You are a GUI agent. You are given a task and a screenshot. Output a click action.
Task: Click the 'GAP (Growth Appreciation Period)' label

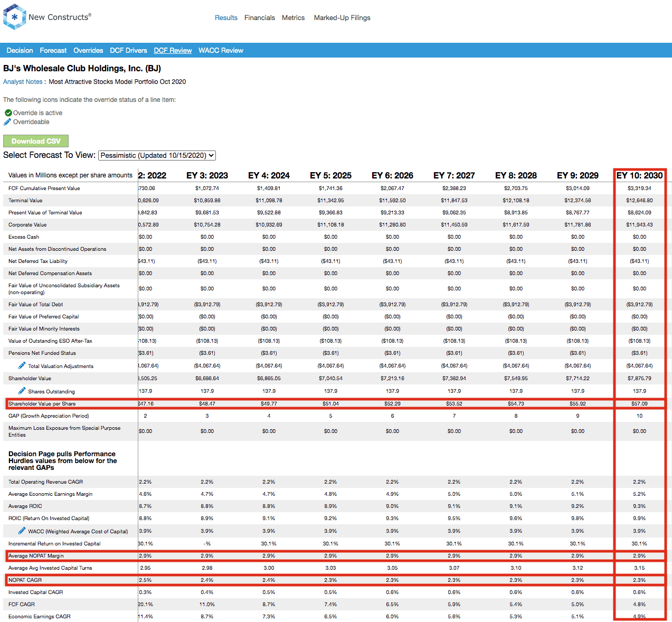(x=49, y=416)
